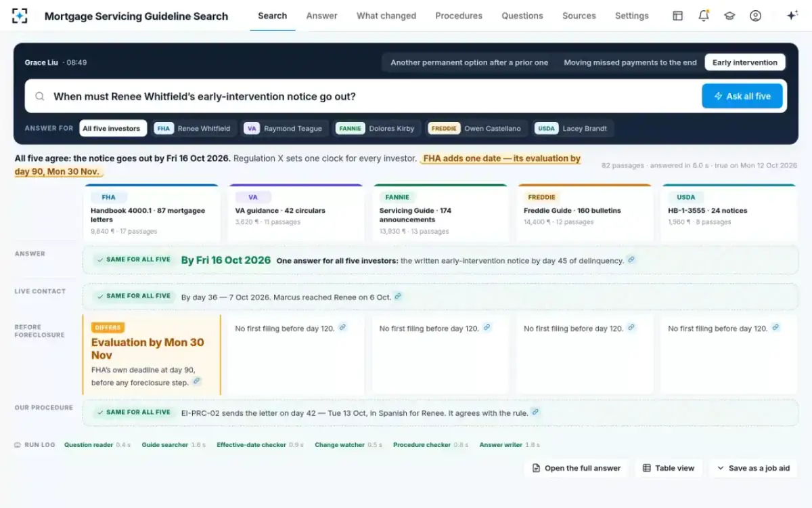
Task: Click 'Answer writer' in run log
Action: click(x=501, y=445)
